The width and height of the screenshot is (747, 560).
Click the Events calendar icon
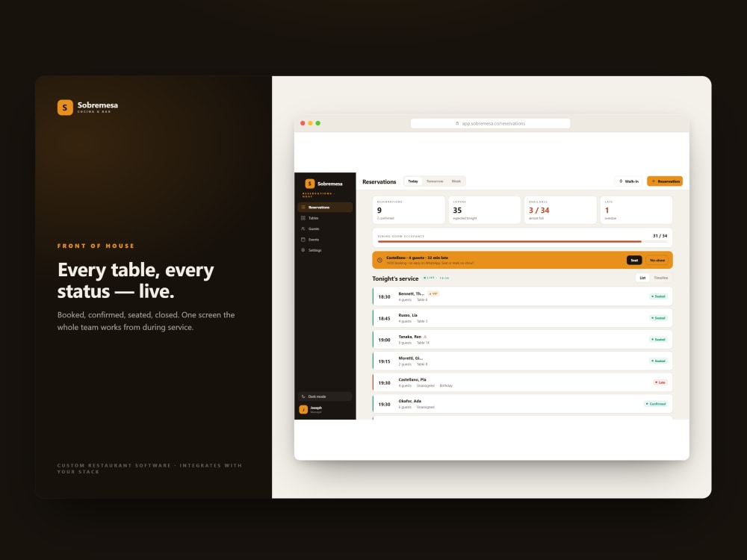click(x=303, y=240)
